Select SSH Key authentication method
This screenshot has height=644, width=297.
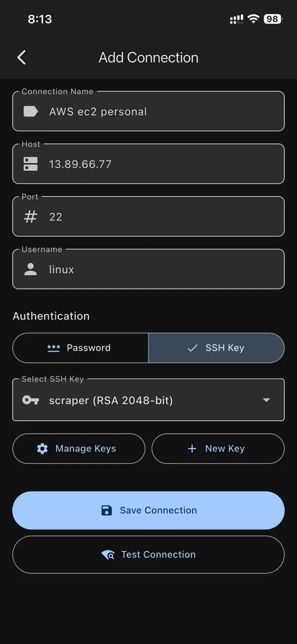[216, 348]
